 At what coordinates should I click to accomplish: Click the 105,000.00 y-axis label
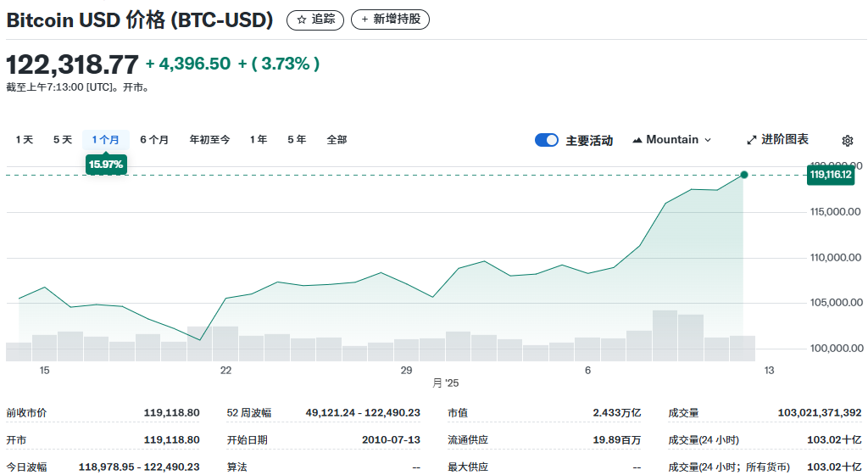tap(836, 303)
